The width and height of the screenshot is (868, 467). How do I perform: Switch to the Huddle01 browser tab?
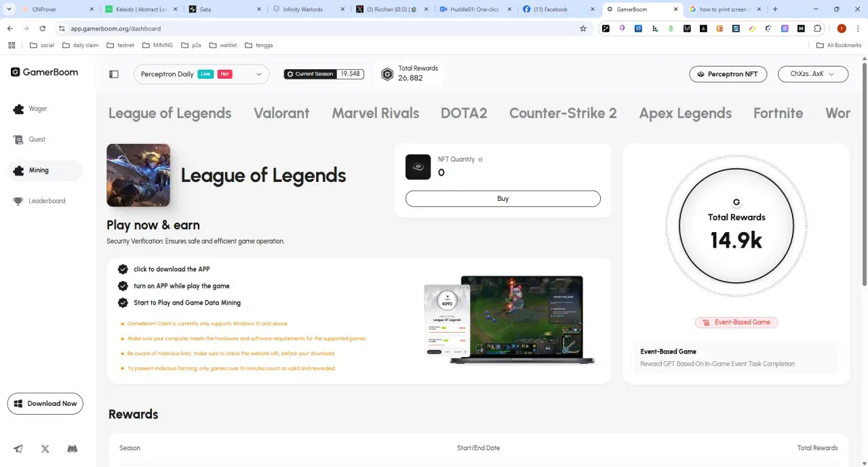pos(475,10)
